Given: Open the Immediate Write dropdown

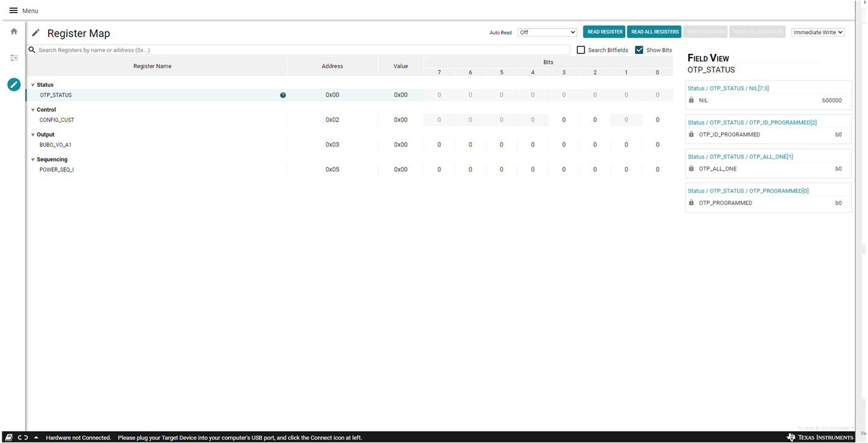Looking at the screenshot, I should point(818,32).
